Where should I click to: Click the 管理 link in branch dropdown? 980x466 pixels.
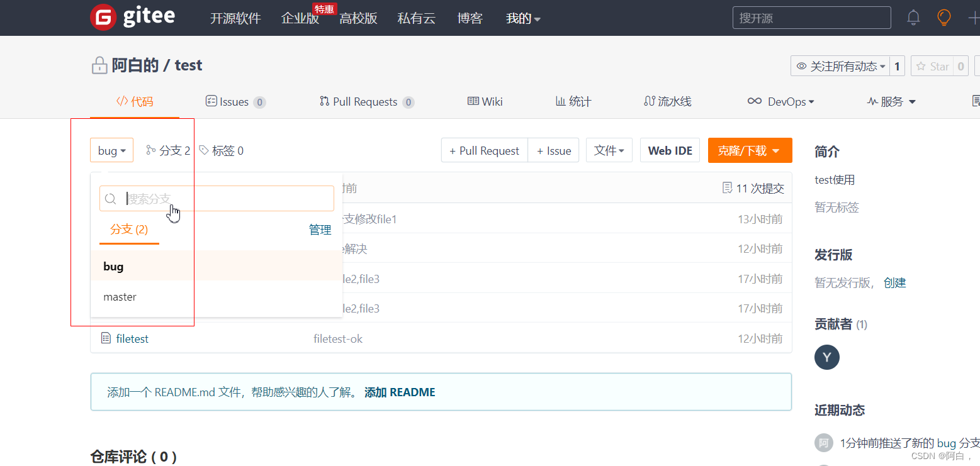[320, 230]
